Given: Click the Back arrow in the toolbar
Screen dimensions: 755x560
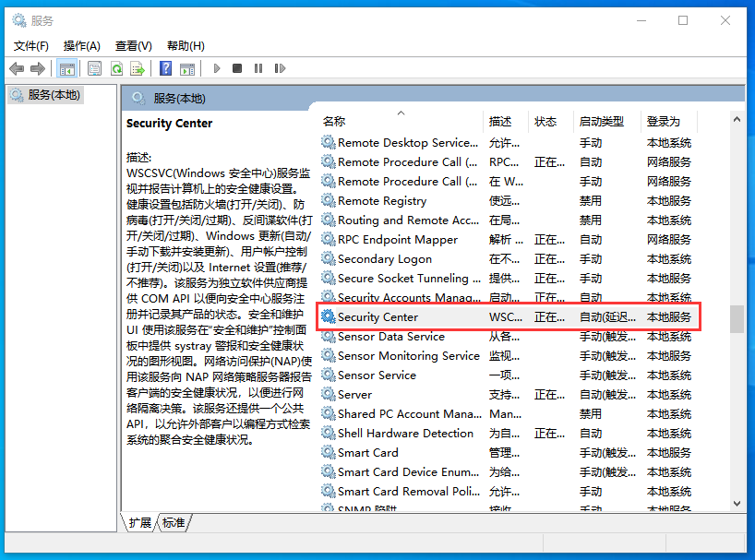Looking at the screenshot, I should 17,68.
